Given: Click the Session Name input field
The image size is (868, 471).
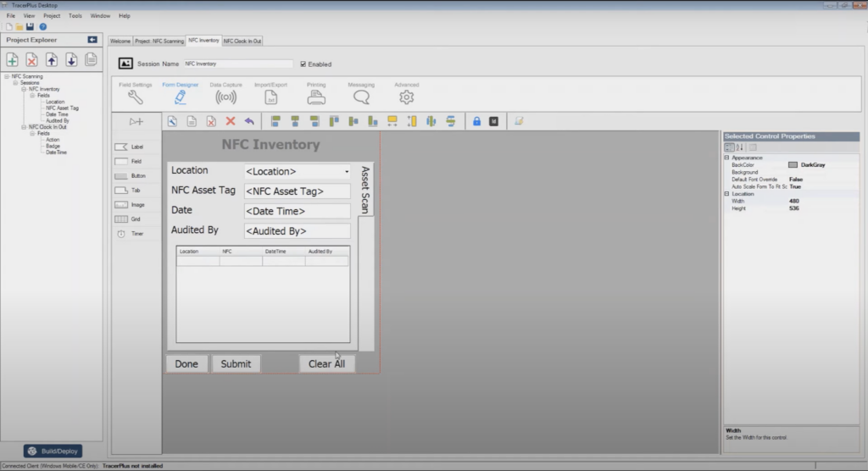Looking at the screenshot, I should 238,64.
